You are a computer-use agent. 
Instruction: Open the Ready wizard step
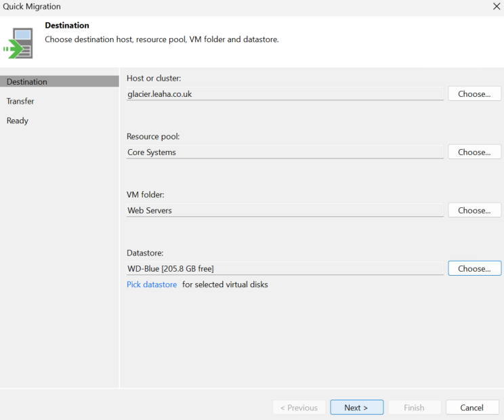point(18,121)
